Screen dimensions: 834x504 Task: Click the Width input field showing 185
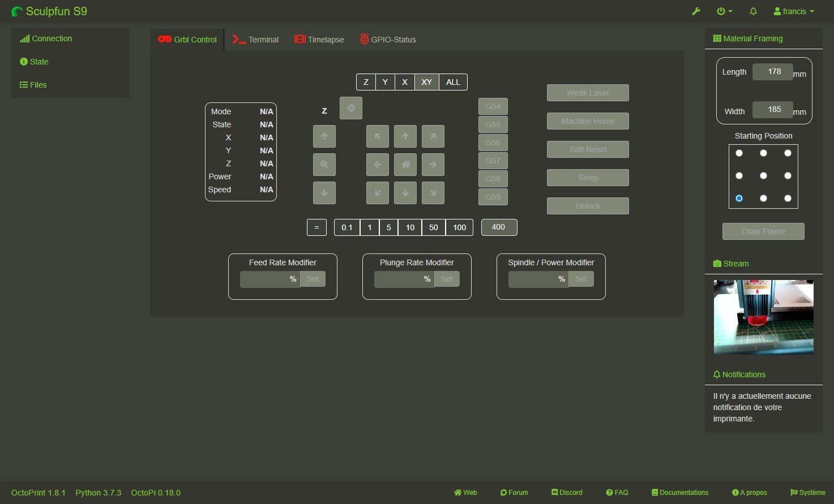click(773, 110)
